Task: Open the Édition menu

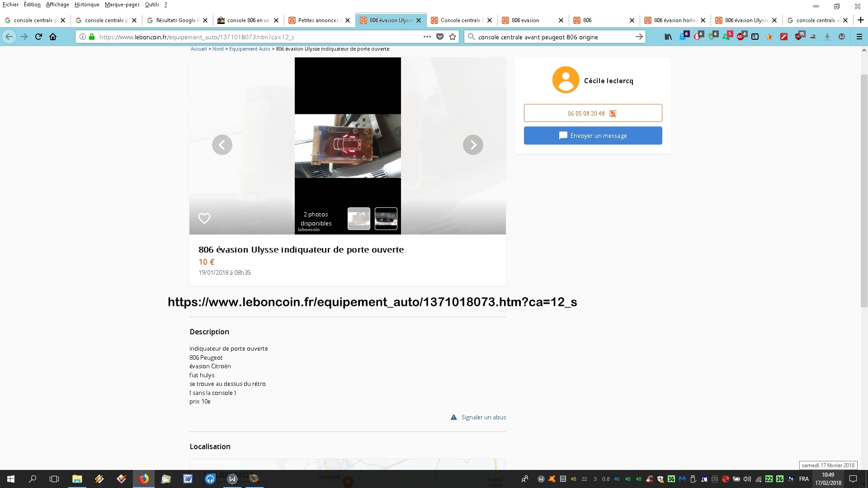Action: (x=32, y=5)
